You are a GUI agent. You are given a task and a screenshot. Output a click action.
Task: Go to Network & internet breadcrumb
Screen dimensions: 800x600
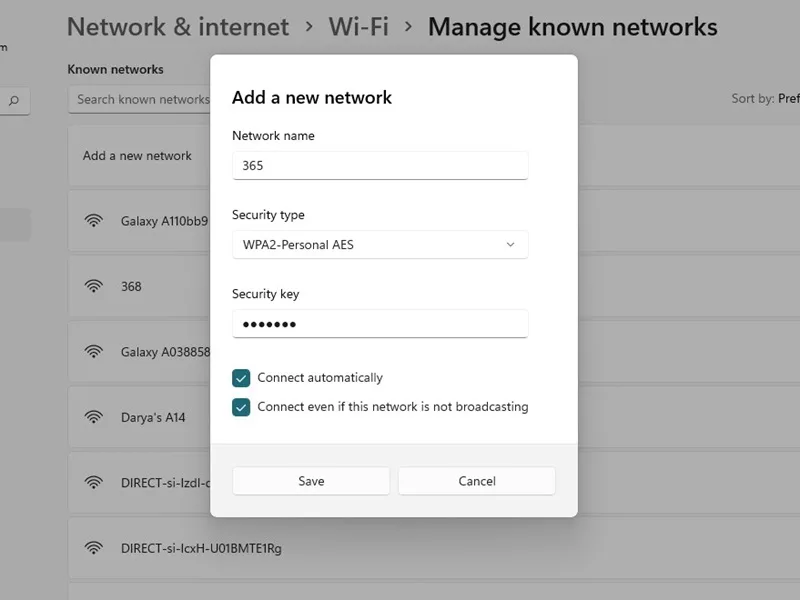click(178, 27)
